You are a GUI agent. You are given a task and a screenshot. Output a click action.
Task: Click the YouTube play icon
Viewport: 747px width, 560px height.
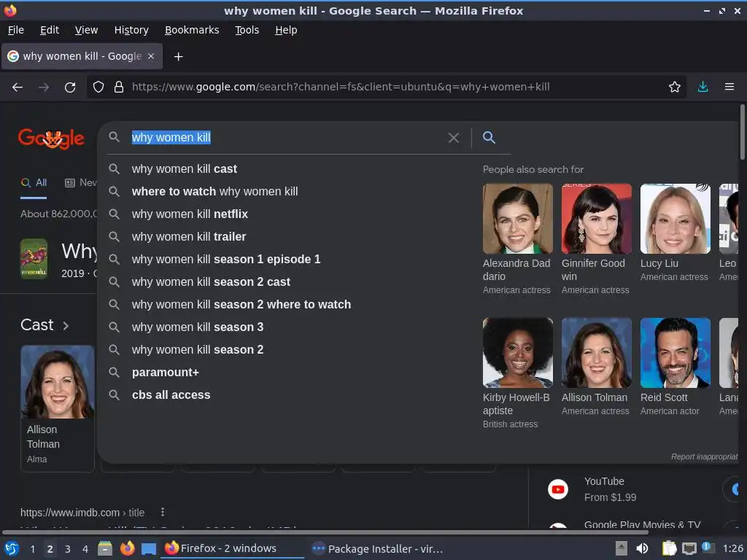point(558,489)
